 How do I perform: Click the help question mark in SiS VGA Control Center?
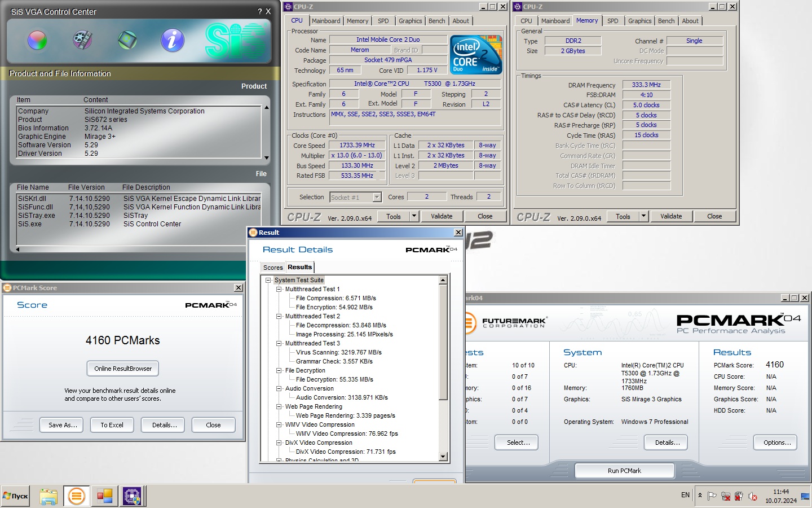click(x=260, y=11)
